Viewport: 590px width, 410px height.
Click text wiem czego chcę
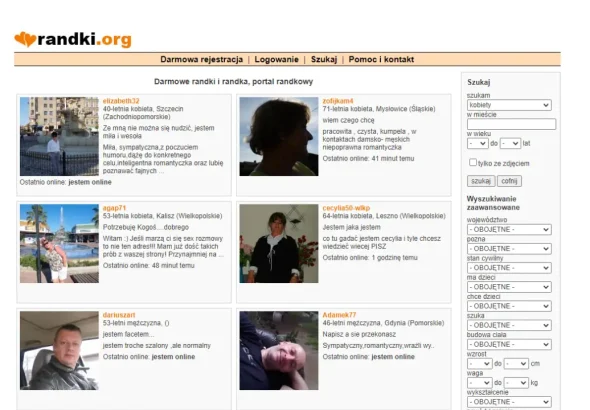click(x=348, y=120)
